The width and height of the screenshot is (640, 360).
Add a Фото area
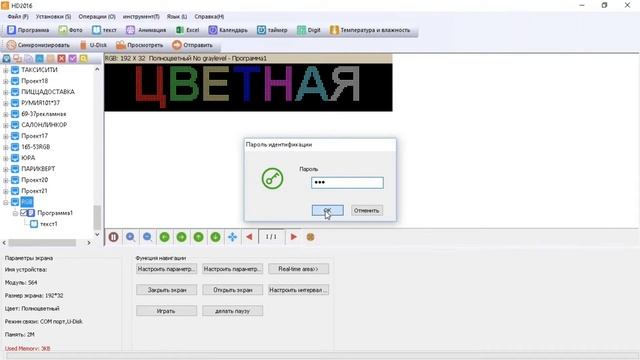click(x=70, y=30)
